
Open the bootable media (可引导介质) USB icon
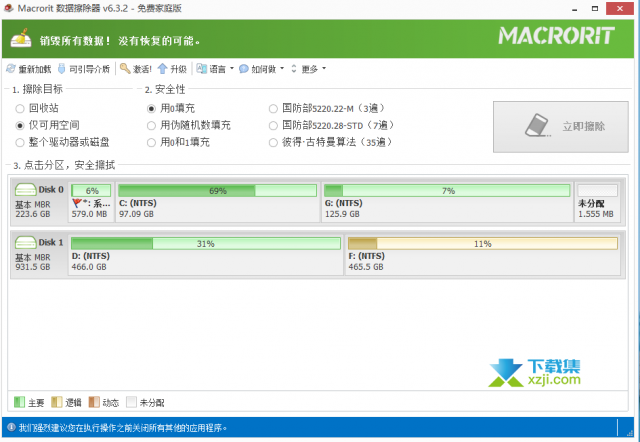pos(62,69)
